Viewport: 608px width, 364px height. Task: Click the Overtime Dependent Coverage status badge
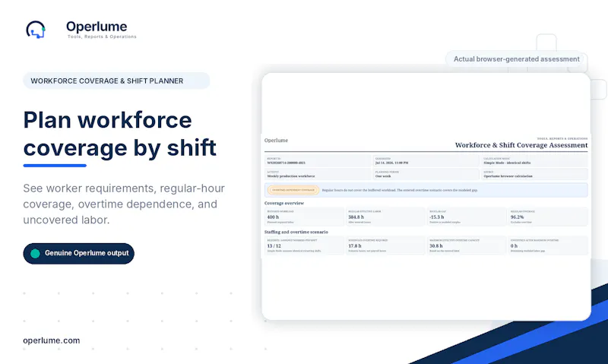293,190
